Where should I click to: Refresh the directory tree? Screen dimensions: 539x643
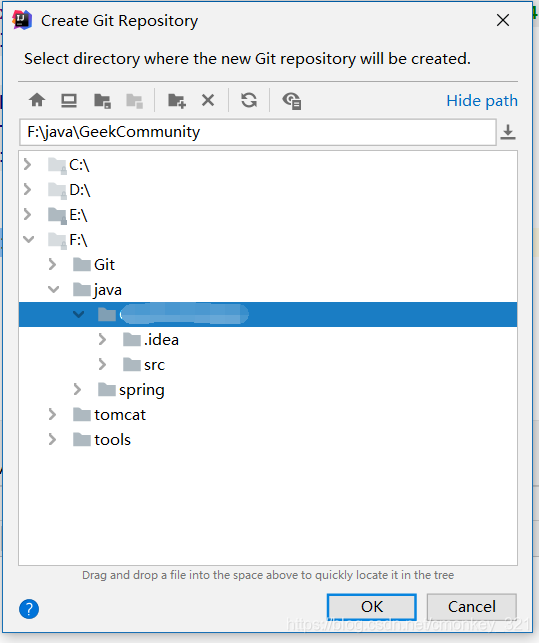point(249,100)
